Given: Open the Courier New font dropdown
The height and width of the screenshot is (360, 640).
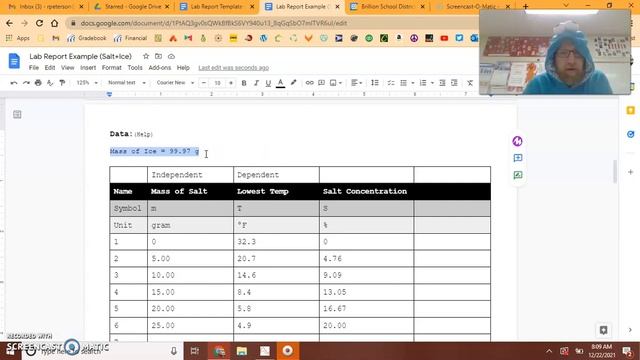Looking at the screenshot, I should (175, 83).
